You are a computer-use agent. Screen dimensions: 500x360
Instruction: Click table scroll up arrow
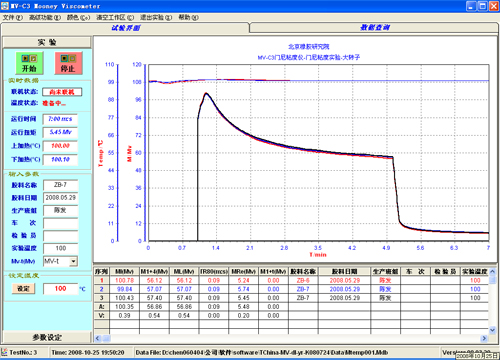492,272
